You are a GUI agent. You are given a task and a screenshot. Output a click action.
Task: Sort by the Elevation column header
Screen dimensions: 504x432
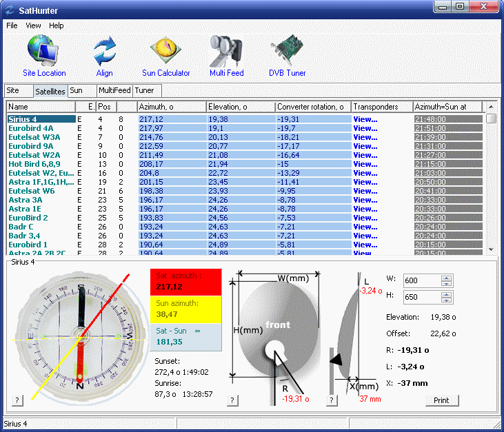241,107
